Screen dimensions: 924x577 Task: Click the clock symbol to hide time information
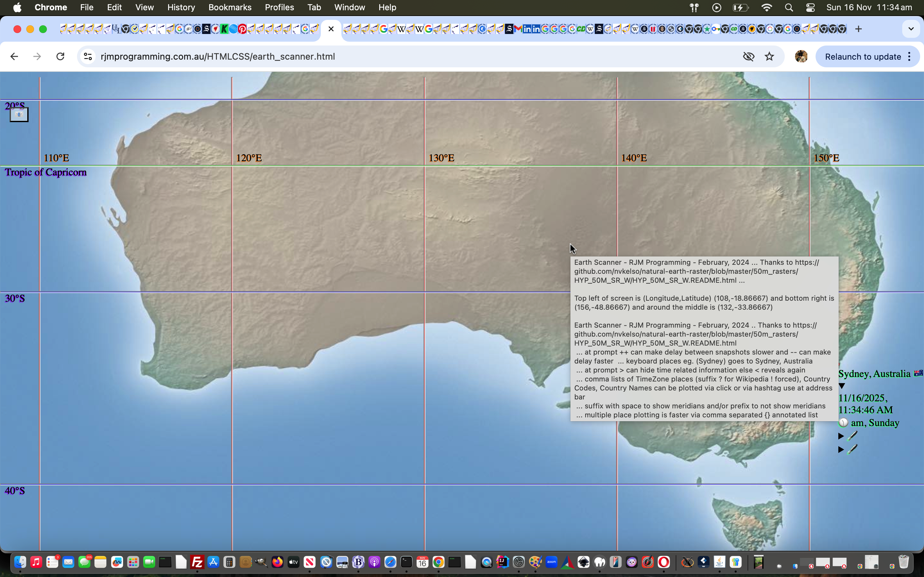(844, 422)
